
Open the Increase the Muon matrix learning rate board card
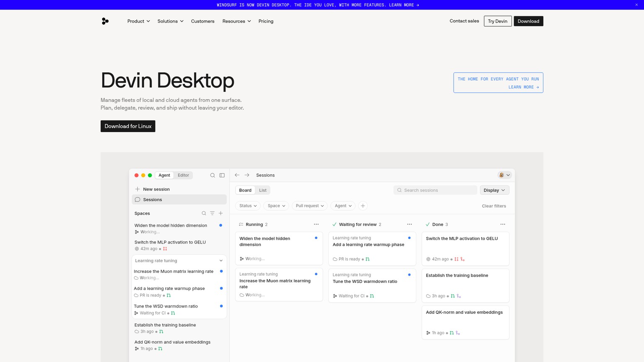[279, 284]
